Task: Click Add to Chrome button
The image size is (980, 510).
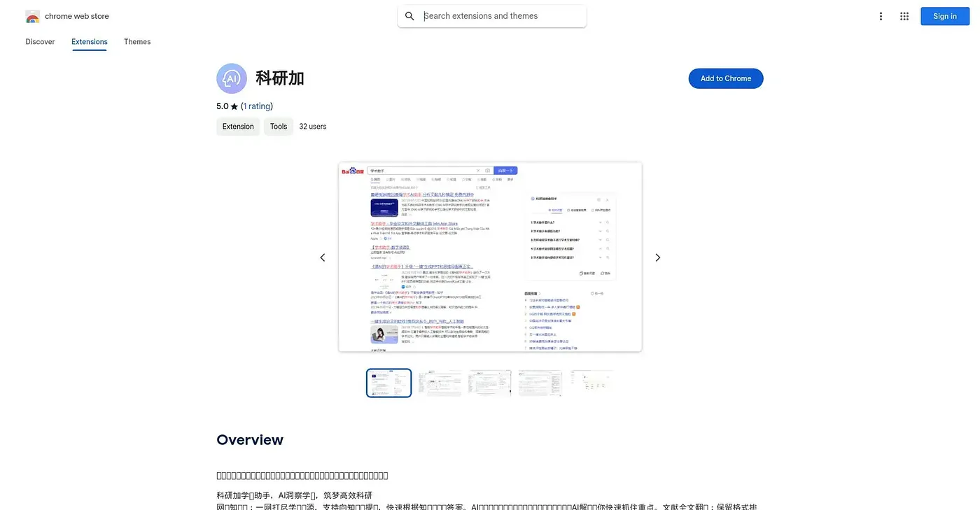Action: coord(726,78)
